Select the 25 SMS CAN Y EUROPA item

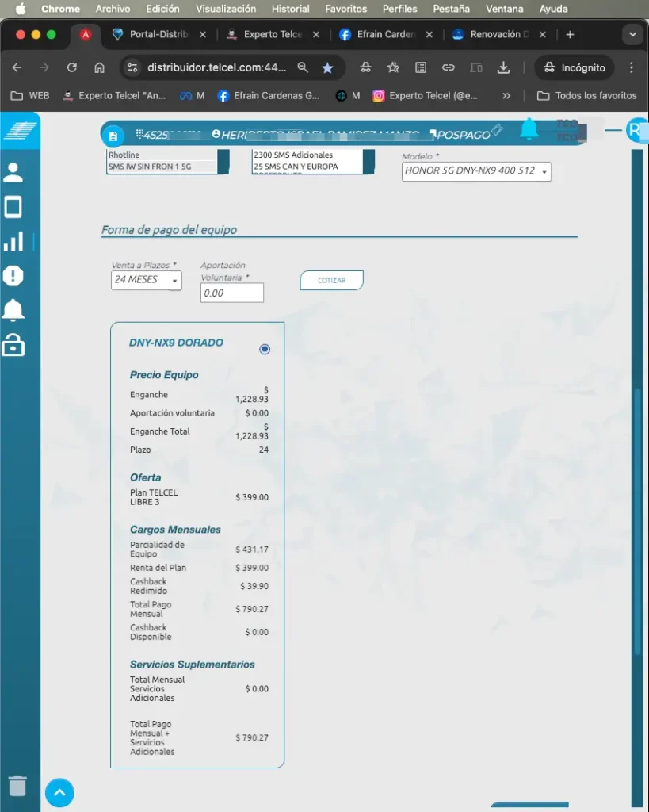click(307, 167)
